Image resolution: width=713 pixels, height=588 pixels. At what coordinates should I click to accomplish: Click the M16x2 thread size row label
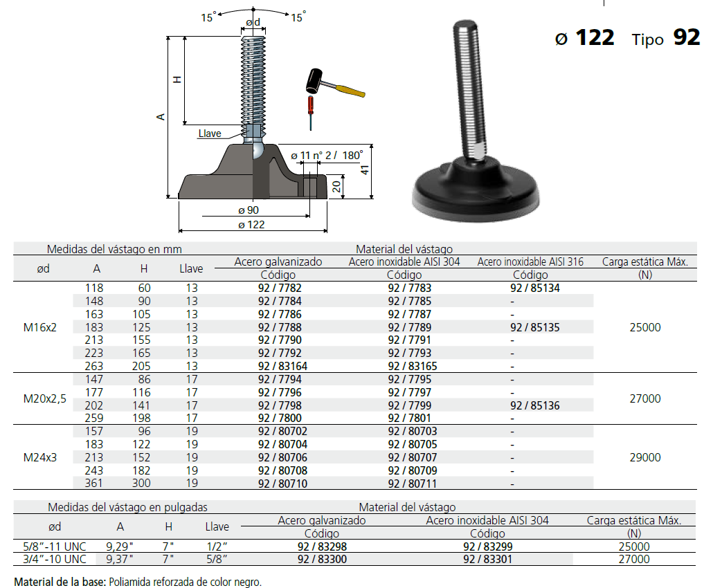pos(40,327)
